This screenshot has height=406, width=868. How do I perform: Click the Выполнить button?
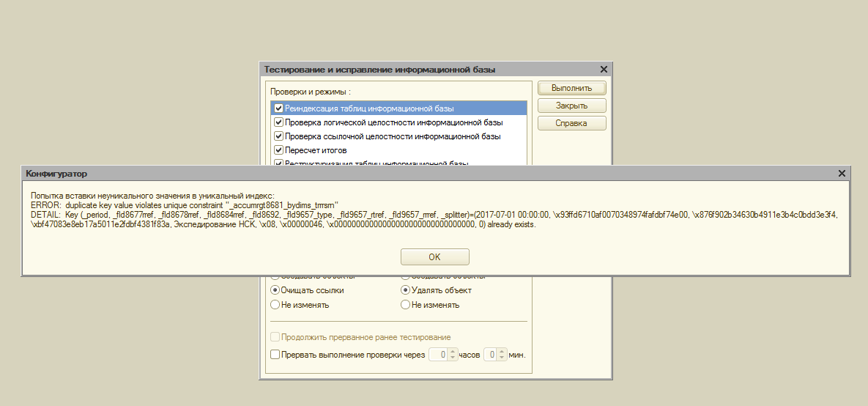(x=571, y=88)
